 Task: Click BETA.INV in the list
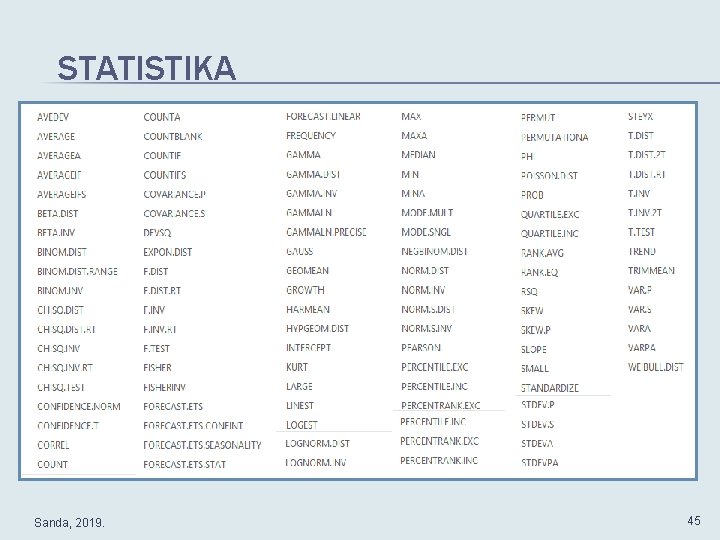(x=56, y=233)
